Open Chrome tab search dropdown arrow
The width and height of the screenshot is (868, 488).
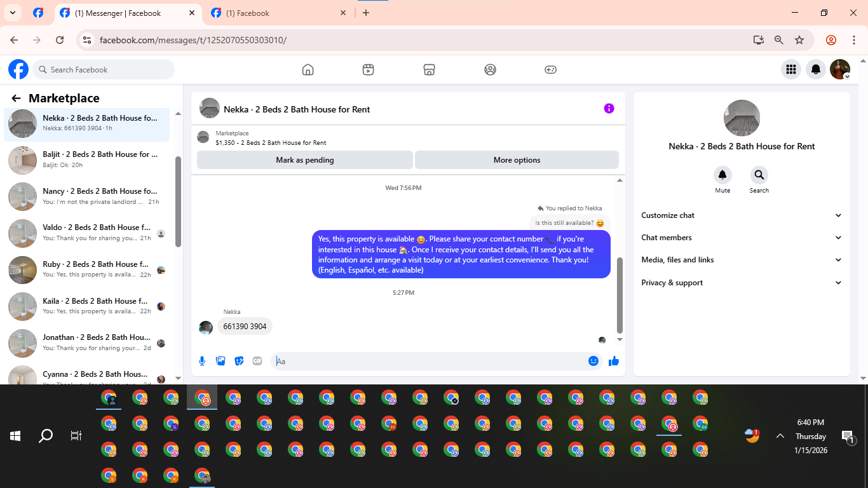12,13
